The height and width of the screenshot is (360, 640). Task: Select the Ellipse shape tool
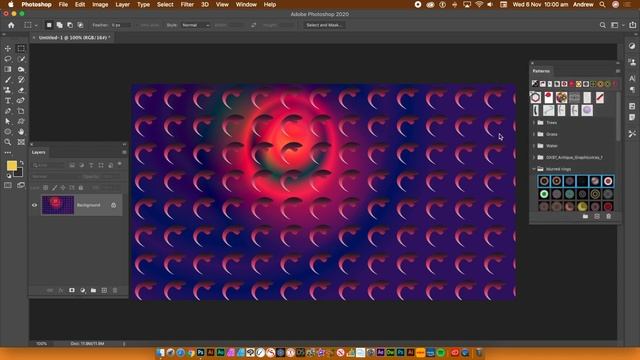coord(8,131)
